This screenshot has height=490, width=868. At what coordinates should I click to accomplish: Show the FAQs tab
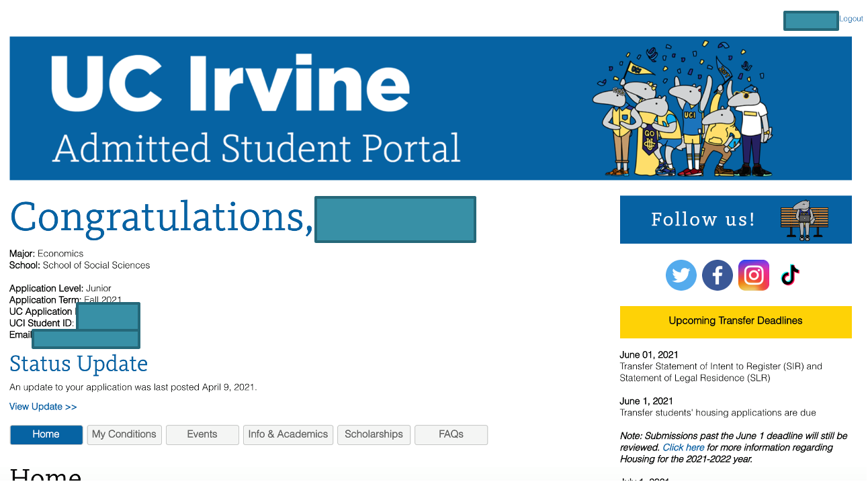click(x=451, y=434)
